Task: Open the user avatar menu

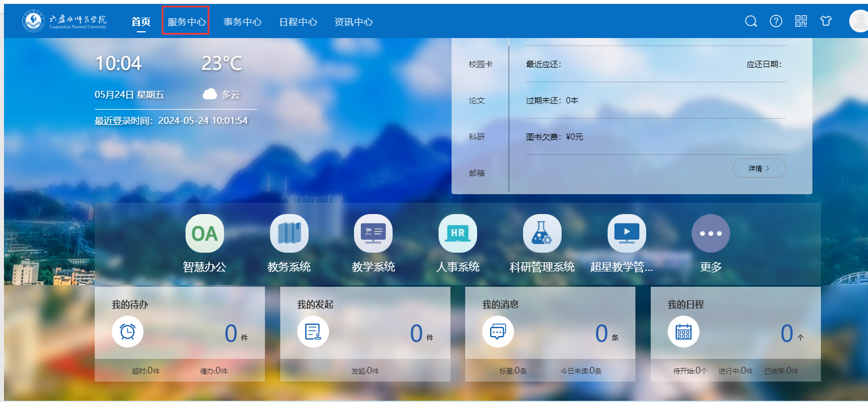Action: [x=859, y=22]
